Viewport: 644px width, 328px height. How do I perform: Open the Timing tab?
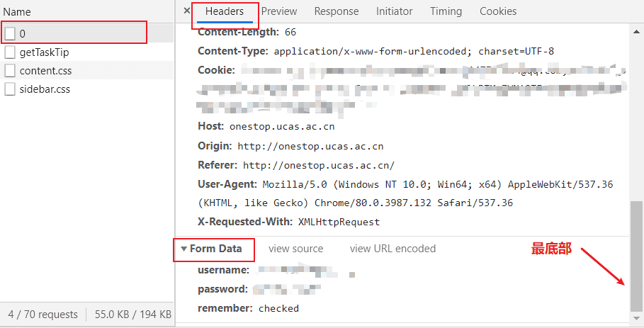click(x=446, y=11)
